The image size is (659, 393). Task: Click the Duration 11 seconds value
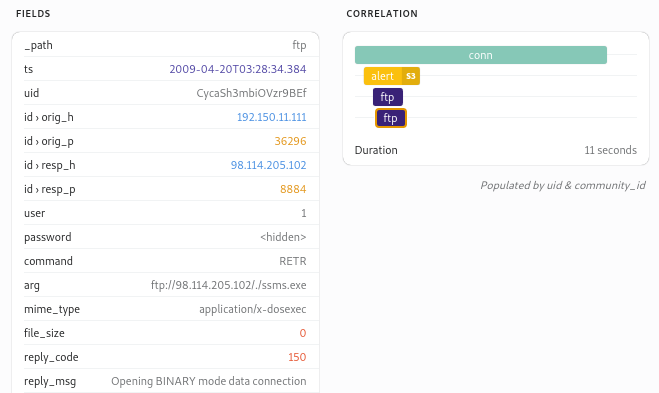tap(610, 150)
